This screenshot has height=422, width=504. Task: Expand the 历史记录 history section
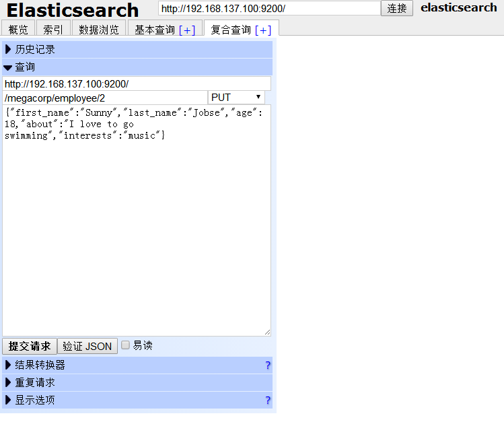[137, 50]
